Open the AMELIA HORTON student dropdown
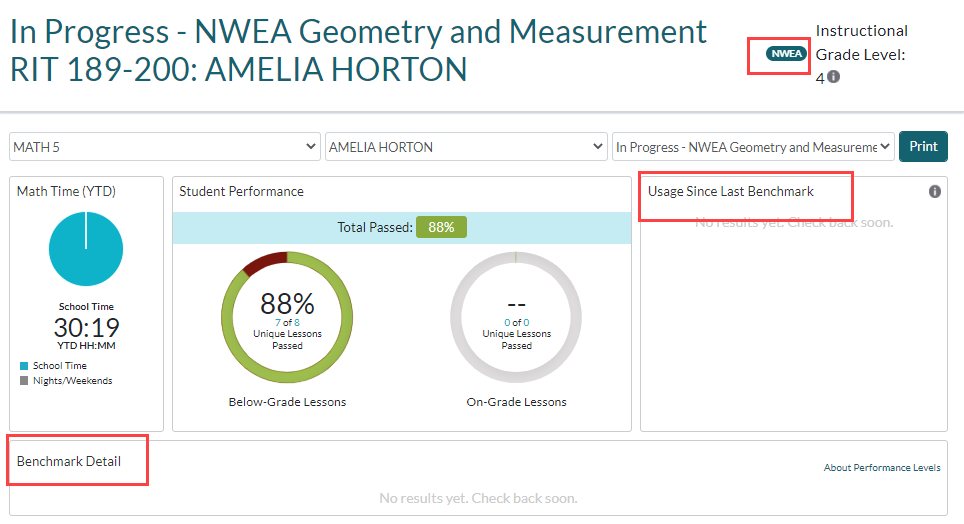 (x=466, y=147)
